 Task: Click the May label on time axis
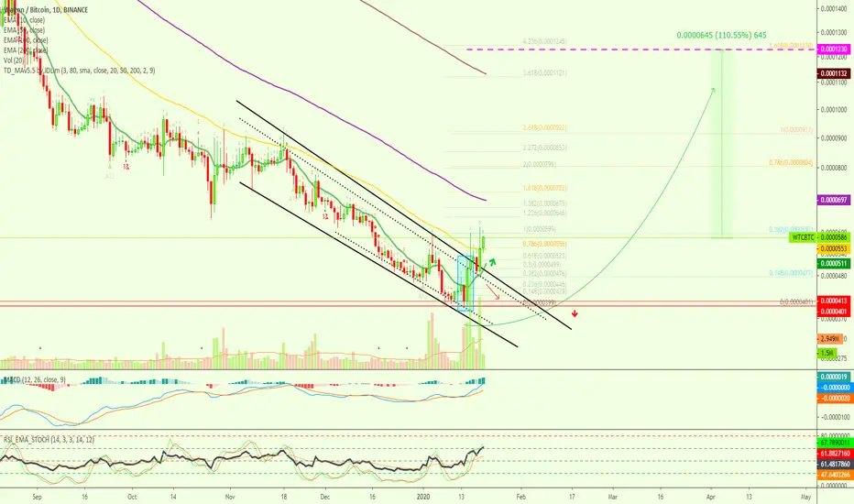pyautogui.click(x=806, y=497)
